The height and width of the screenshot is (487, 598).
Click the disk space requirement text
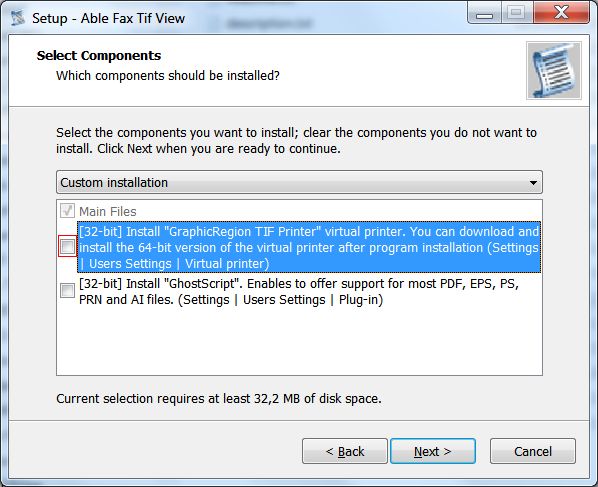tap(219, 399)
